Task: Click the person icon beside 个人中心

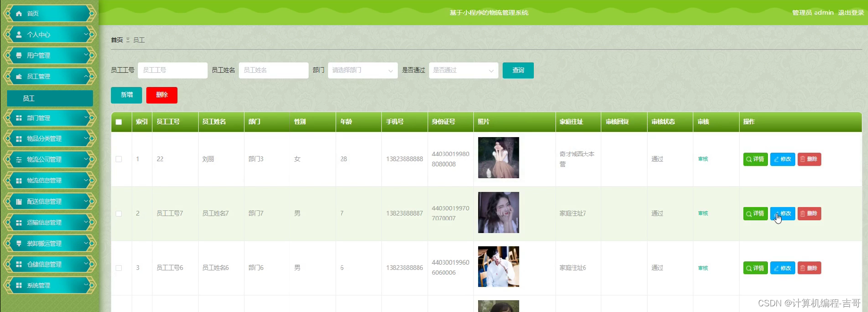Action: 19,35
